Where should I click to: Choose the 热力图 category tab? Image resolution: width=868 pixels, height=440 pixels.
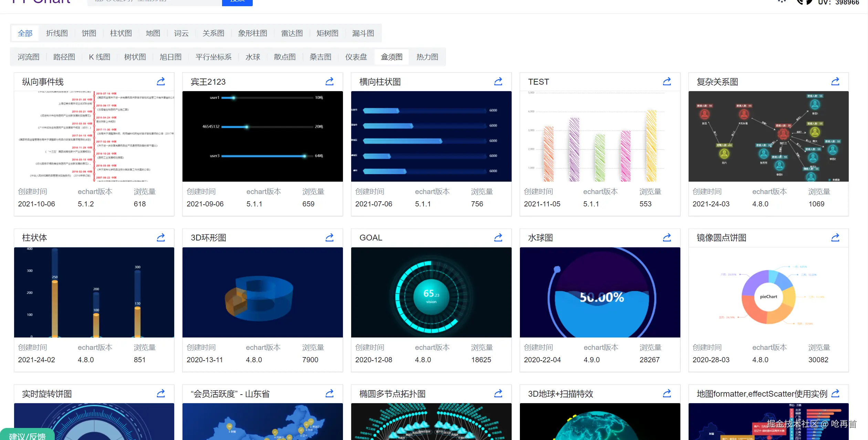coord(427,57)
